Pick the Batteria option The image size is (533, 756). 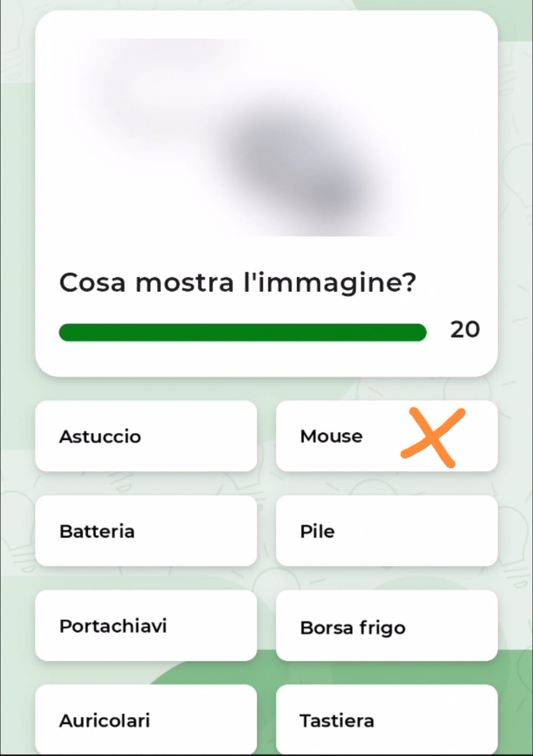(146, 531)
